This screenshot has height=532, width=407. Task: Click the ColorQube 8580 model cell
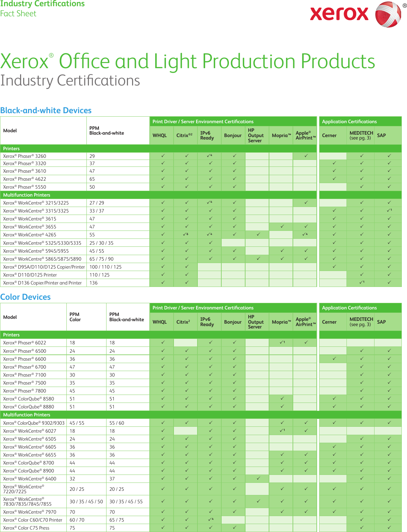tap(34, 399)
